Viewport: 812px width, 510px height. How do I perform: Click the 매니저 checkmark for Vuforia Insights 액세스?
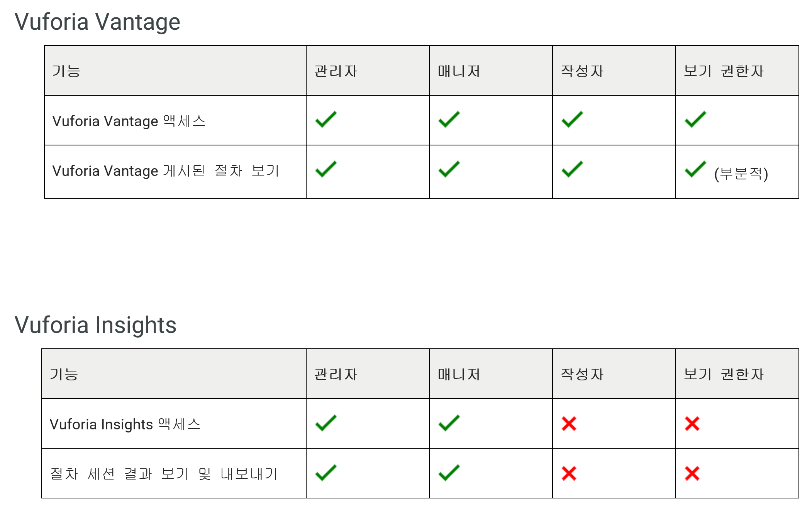pyautogui.click(x=449, y=423)
